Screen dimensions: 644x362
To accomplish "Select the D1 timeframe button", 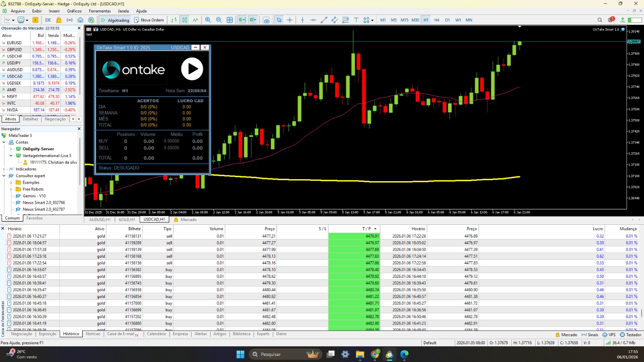I will pyautogui.click(x=448, y=20).
